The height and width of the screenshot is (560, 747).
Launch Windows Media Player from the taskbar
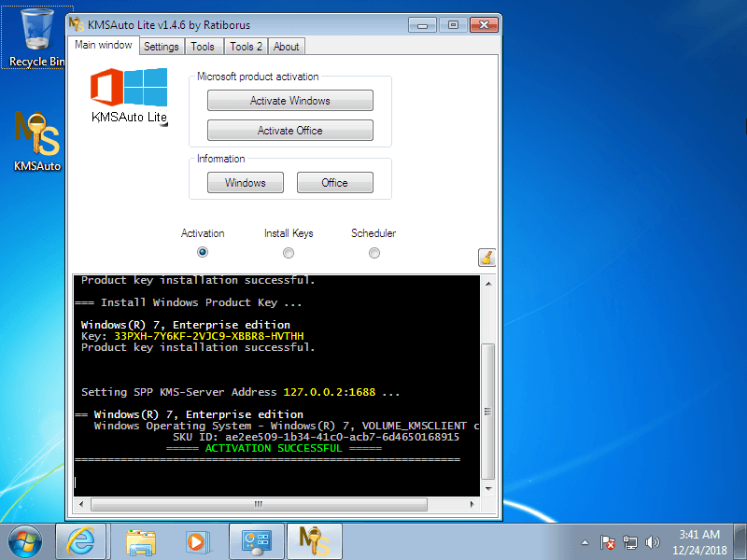(x=198, y=541)
